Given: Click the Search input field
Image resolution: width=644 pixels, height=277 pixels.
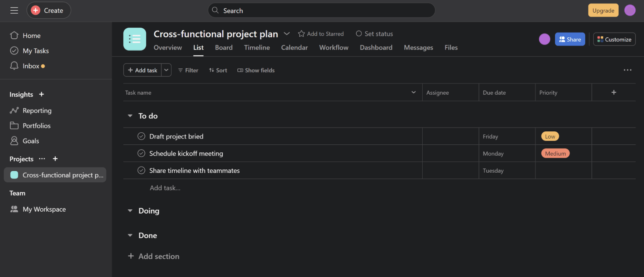Looking at the screenshot, I should [x=322, y=11].
